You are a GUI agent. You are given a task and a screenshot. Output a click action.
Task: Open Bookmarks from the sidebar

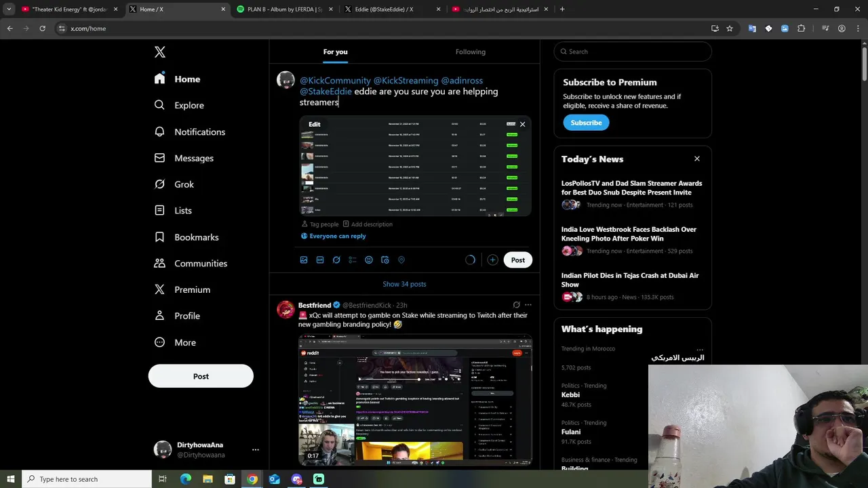point(186,237)
